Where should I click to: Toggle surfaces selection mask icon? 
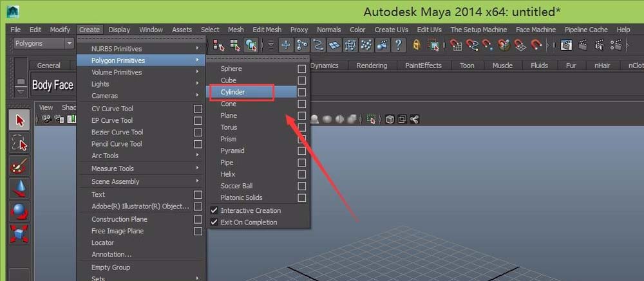[x=334, y=45]
